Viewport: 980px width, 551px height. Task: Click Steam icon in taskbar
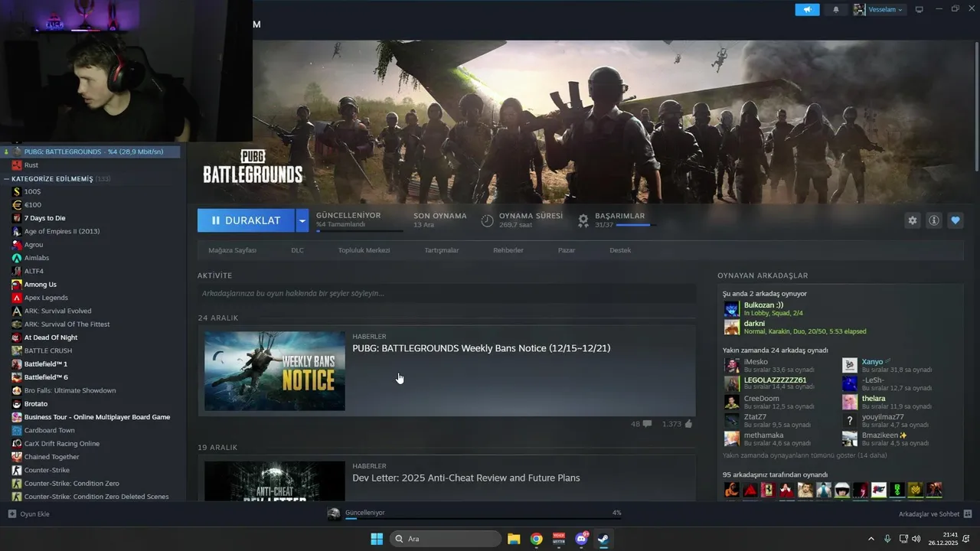tap(603, 539)
